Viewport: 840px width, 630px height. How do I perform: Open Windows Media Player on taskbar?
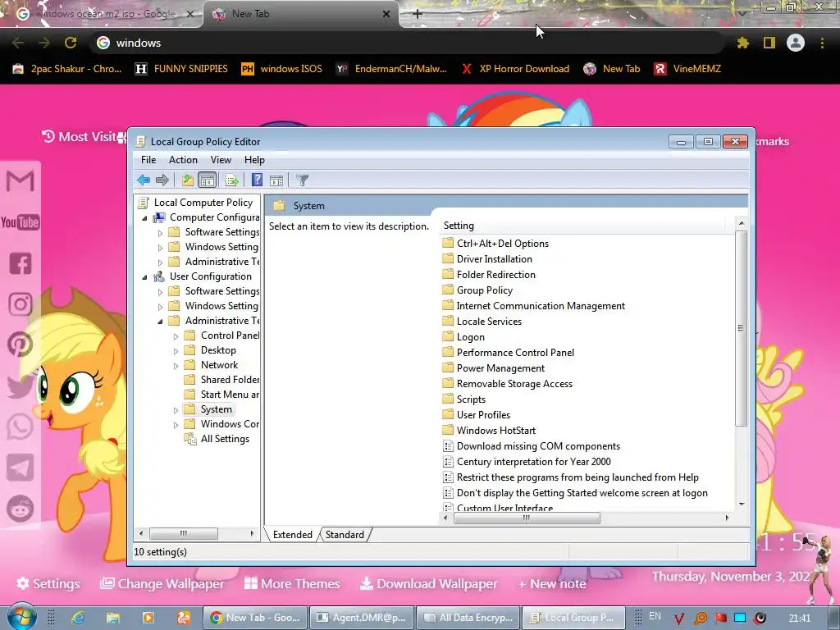(x=148, y=618)
